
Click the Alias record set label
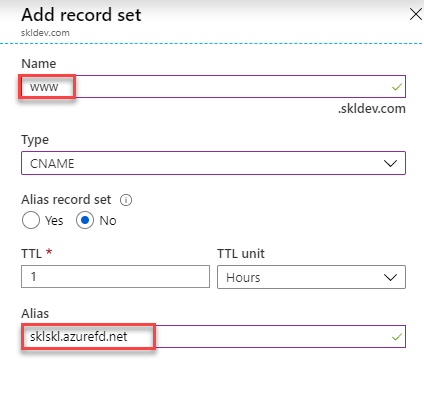pyautogui.click(x=66, y=200)
